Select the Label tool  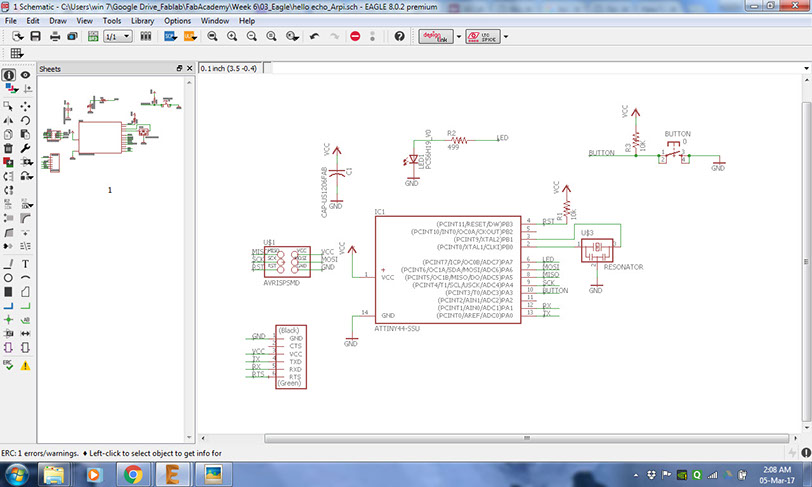(x=25, y=320)
